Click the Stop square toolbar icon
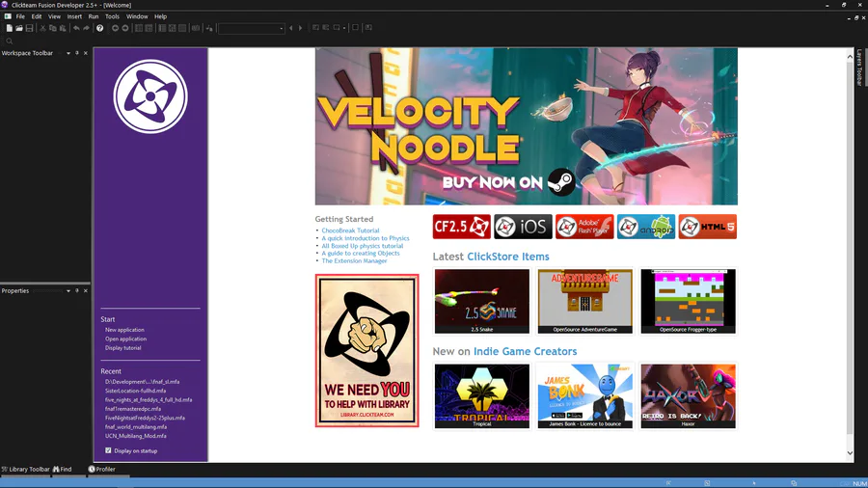This screenshot has width=868, height=488. pyautogui.click(x=355, y=28)
